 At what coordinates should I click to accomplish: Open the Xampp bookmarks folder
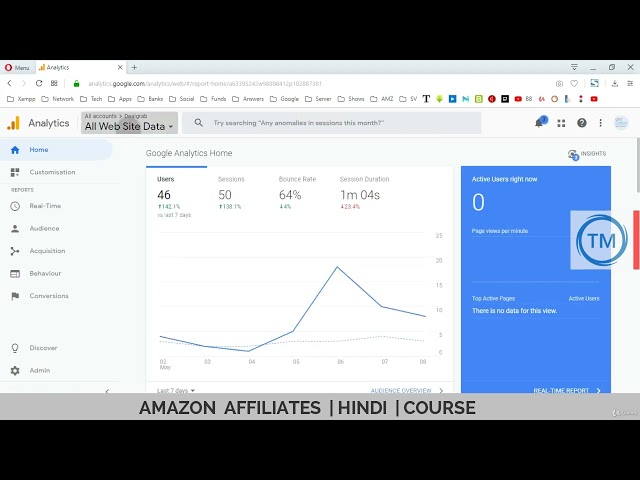click(x=21, y=99)
